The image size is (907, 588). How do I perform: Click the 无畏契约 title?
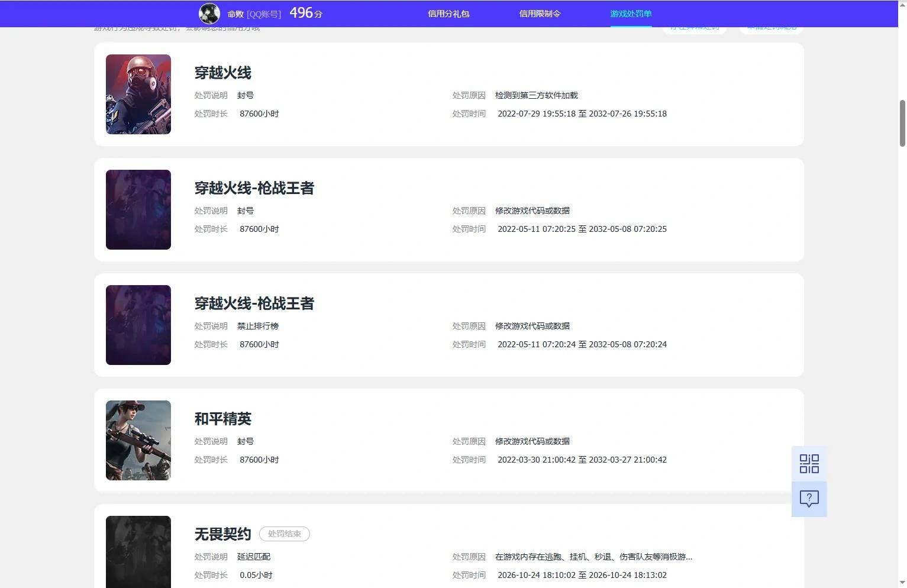point(223,534)
